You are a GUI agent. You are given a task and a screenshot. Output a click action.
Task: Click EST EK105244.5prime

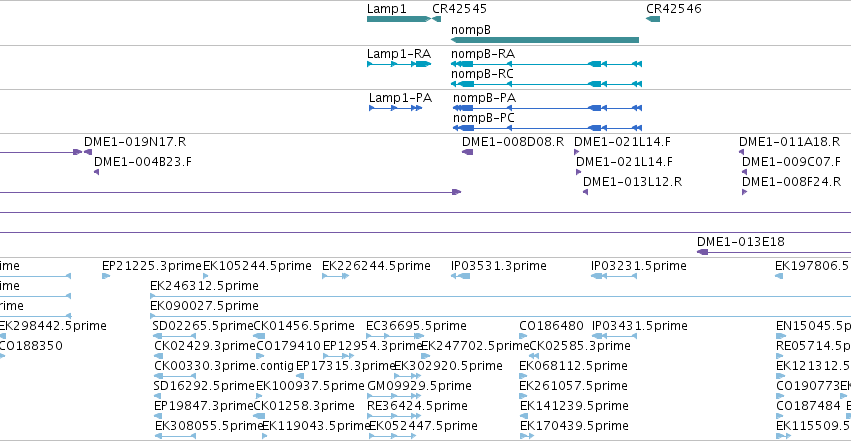click(x=206, y=276)
